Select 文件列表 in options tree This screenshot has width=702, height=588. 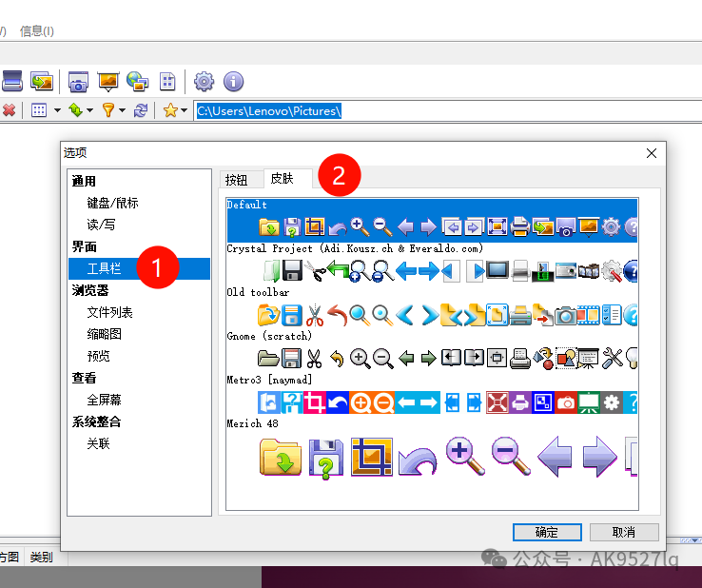pos(109,312)
